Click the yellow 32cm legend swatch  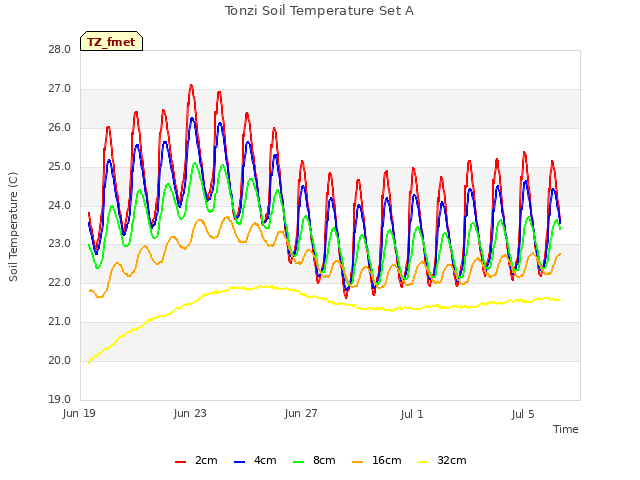[423, 462]
